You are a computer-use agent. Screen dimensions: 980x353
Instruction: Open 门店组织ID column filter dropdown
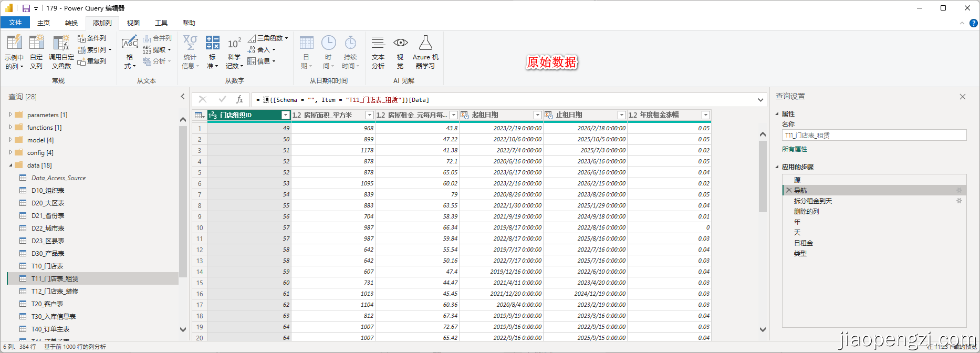tap(285, 115)
